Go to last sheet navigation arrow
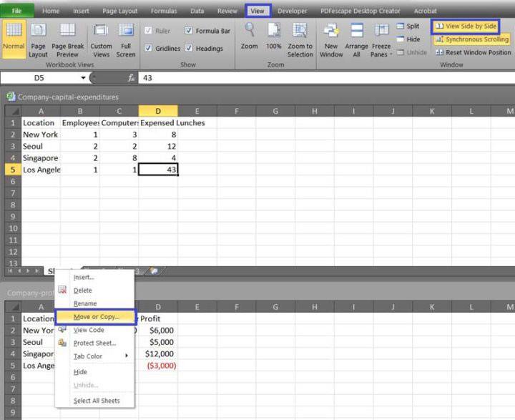 tap(37, 270)
